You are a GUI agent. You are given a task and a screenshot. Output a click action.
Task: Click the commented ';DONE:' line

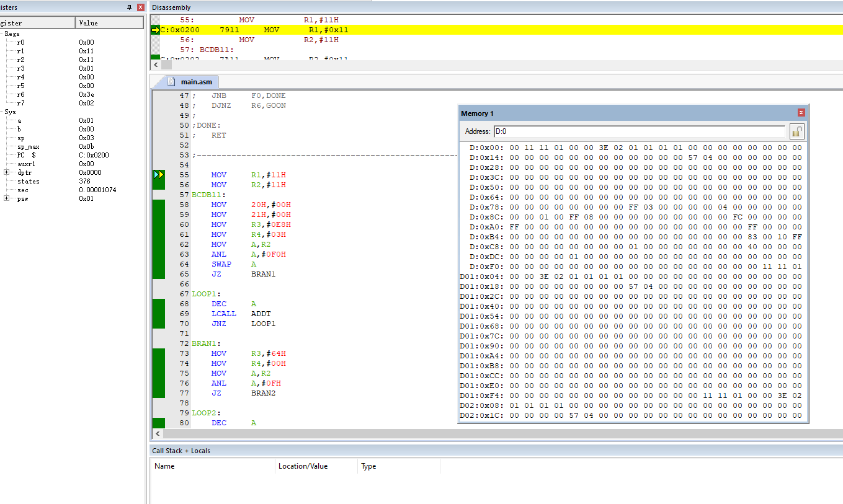coord(206,125)
